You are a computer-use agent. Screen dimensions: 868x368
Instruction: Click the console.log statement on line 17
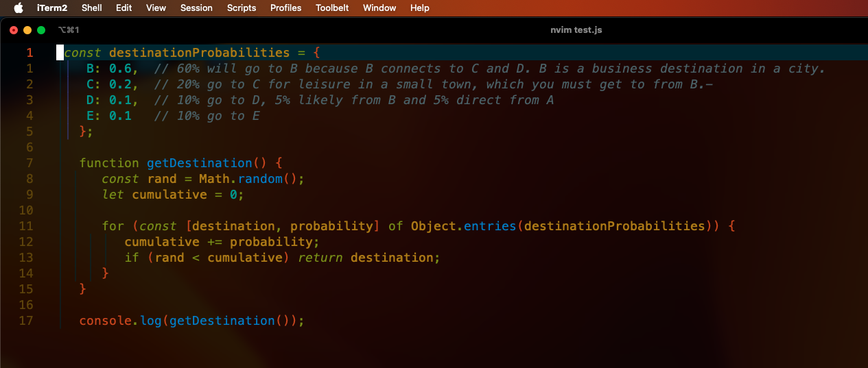coord(191,321)
